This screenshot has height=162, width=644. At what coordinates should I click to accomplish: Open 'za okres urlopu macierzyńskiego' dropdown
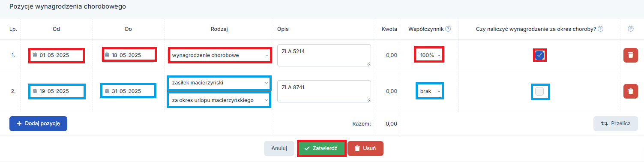[219, 100]
